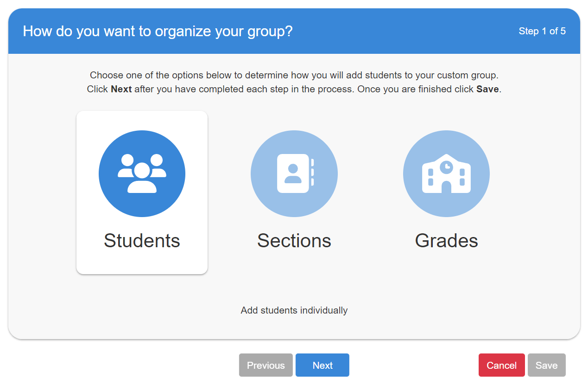Click the contact icon inside the Sections circle

pyautogui.click(x=294, y=173)
